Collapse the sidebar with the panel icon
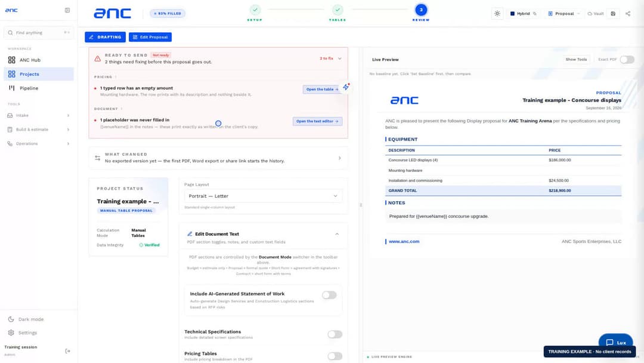 [67, 10]
